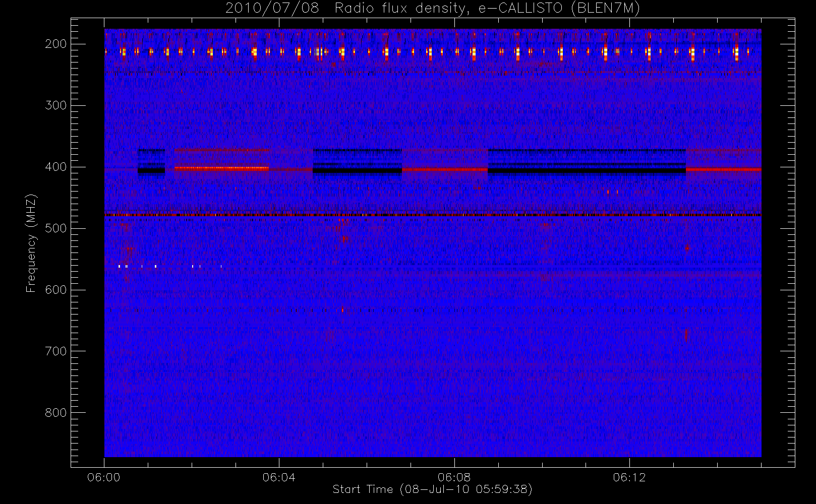Click the frequency axis label 700
The width and height of the screenshot is (816, 504).
click(x=55, y=351)
